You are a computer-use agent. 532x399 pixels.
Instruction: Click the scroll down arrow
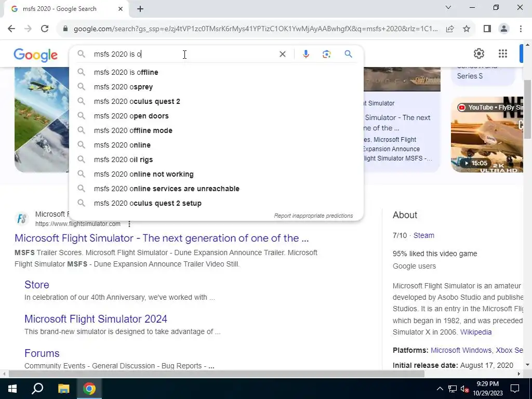pos(527,365)
